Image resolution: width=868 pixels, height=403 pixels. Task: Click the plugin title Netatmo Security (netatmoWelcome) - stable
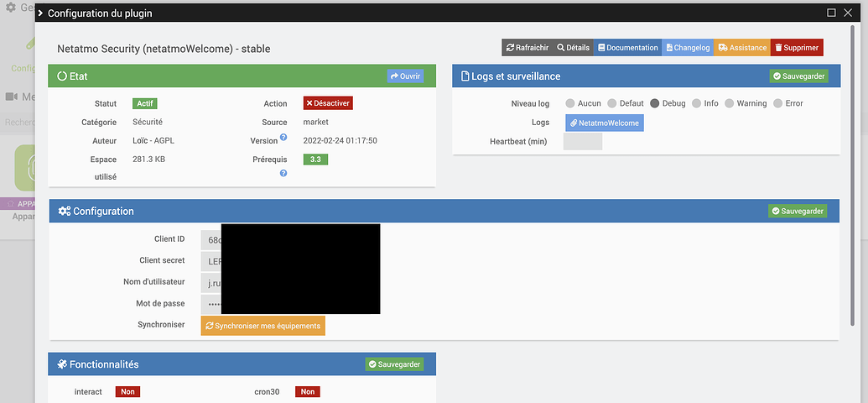point(164,49)
